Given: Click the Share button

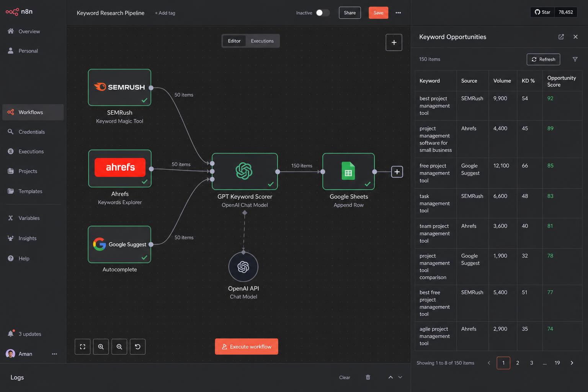Looking at the screenshot, I should coord(350,13).
